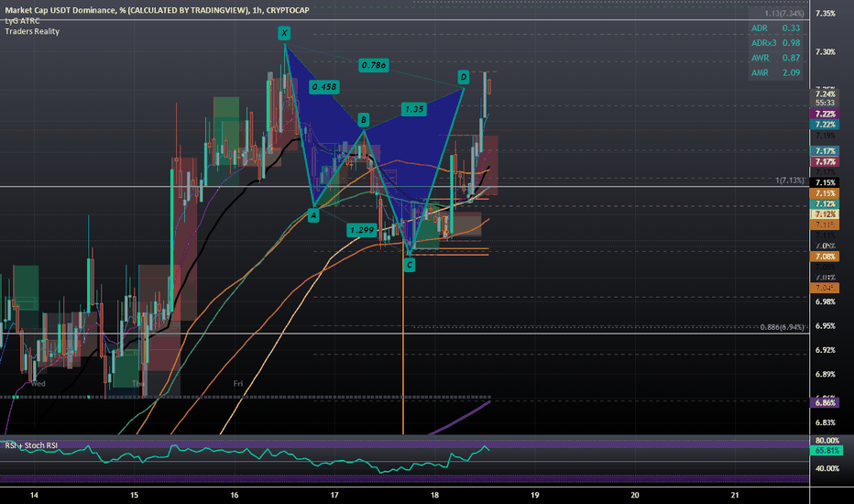This screenshot has height=504, width=854.
Task: Click the magenta 7.17% price tag
Action: click(x=825, y=162)
